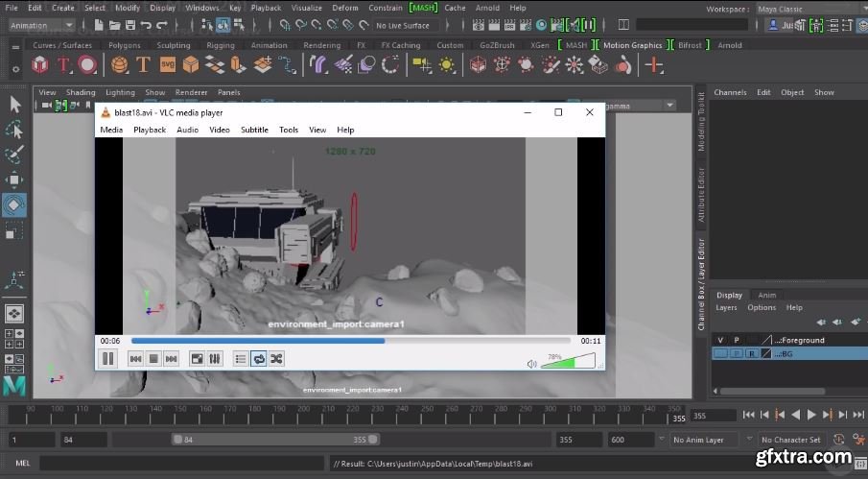Select the Anim tab in Layer Editor
868x479 pixels.
tap(767, 295)
